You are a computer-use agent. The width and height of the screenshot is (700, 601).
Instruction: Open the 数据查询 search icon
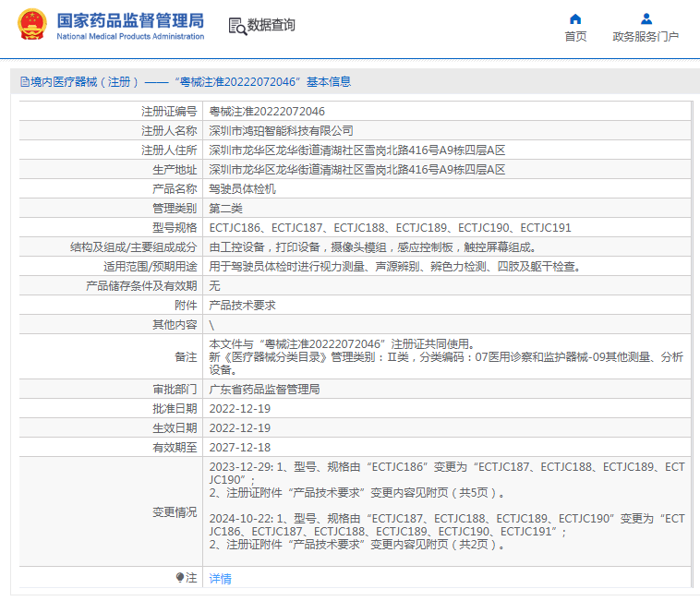(237, 27)
